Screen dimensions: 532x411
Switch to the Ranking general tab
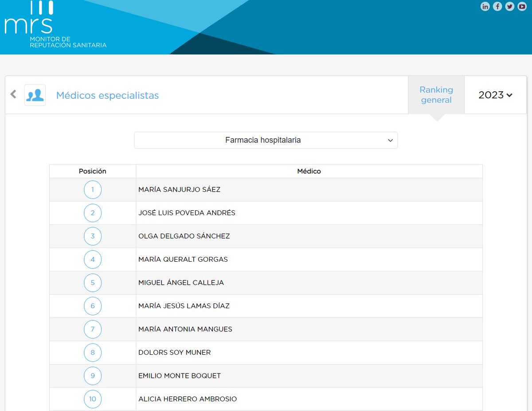[436, 95]
